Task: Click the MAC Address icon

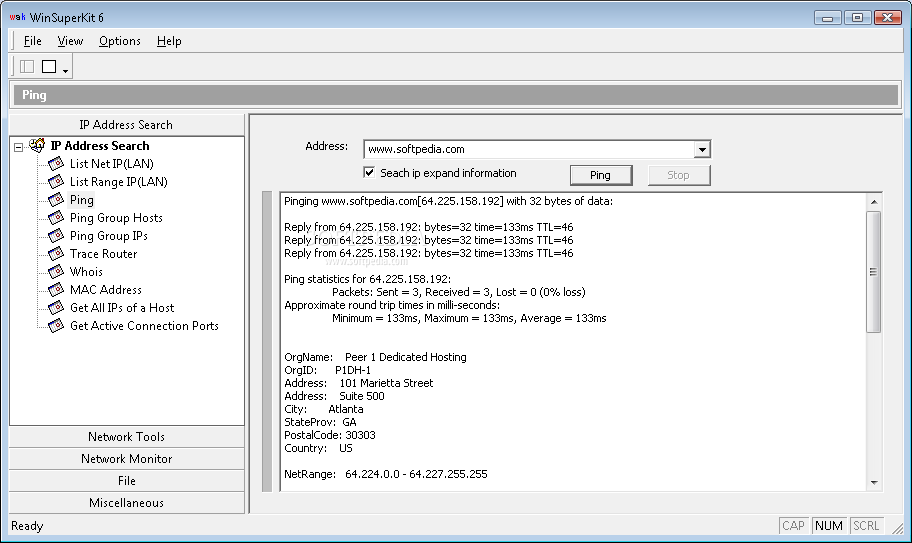Action: point(56,290)
